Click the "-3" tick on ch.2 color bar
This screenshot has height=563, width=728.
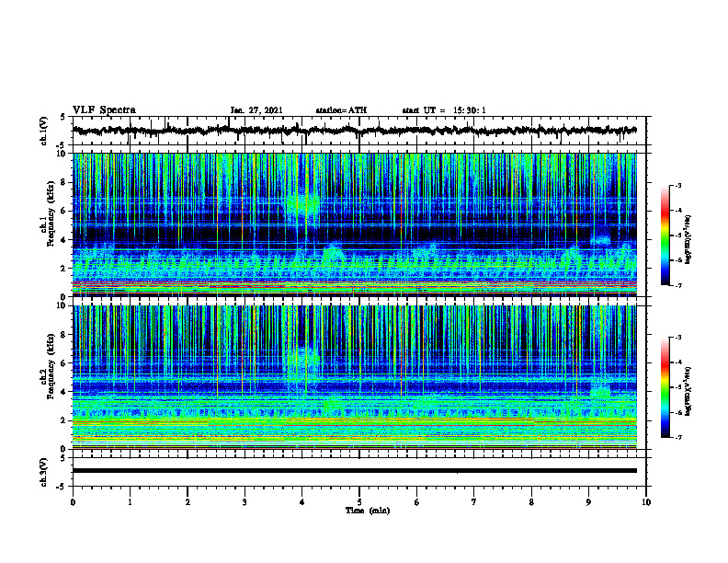pyautogui.click(x=678, y=338)
